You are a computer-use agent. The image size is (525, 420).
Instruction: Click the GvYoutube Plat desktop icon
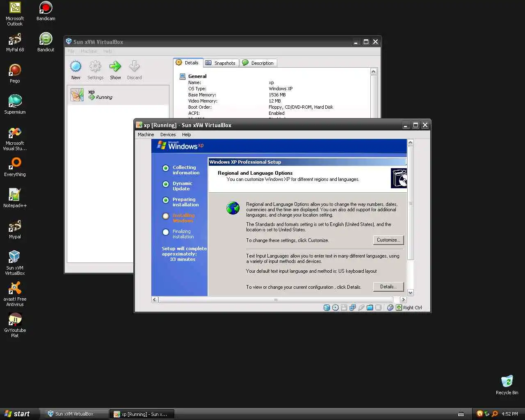pyautogui.click(x=15, y=325)
